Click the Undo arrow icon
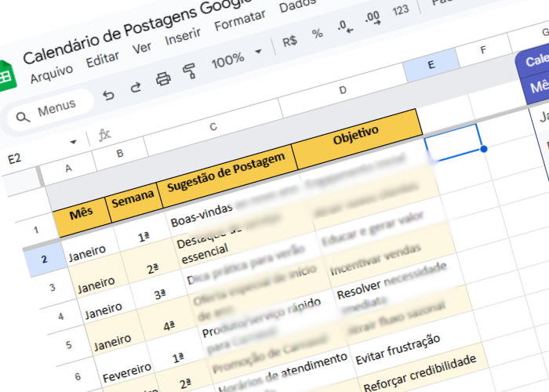Image resolution: width=549 pixels, height=392 pixels. tap(108, 95)
